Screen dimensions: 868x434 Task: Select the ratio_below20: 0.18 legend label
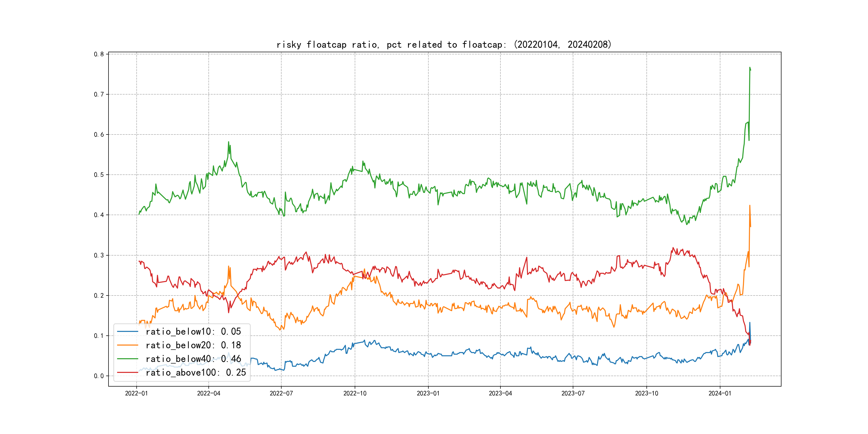coord(193,345)
